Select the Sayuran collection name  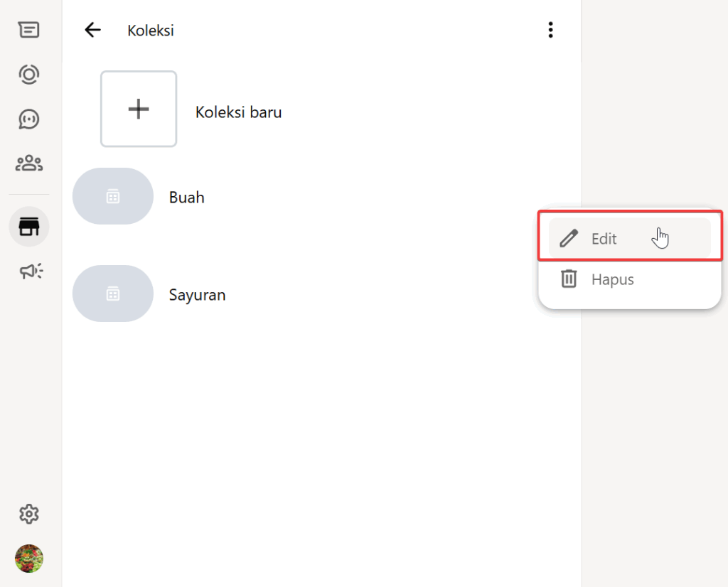coord(197,294)
